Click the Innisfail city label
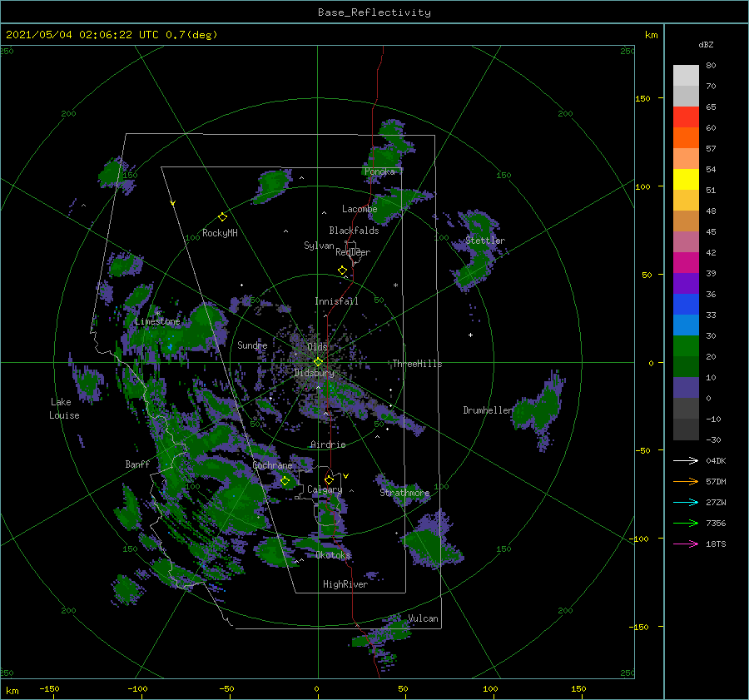This screenshot has width=749, height=700. [x=336, y=301]
